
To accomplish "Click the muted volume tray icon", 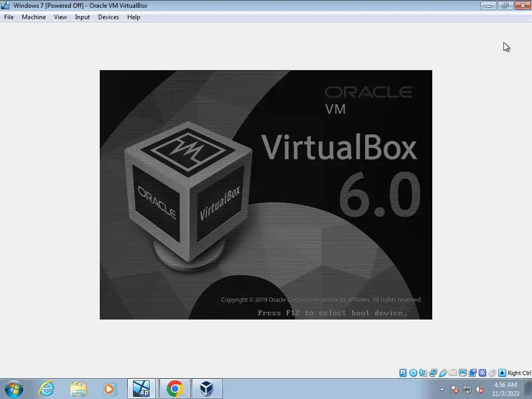I will point(480,389).
